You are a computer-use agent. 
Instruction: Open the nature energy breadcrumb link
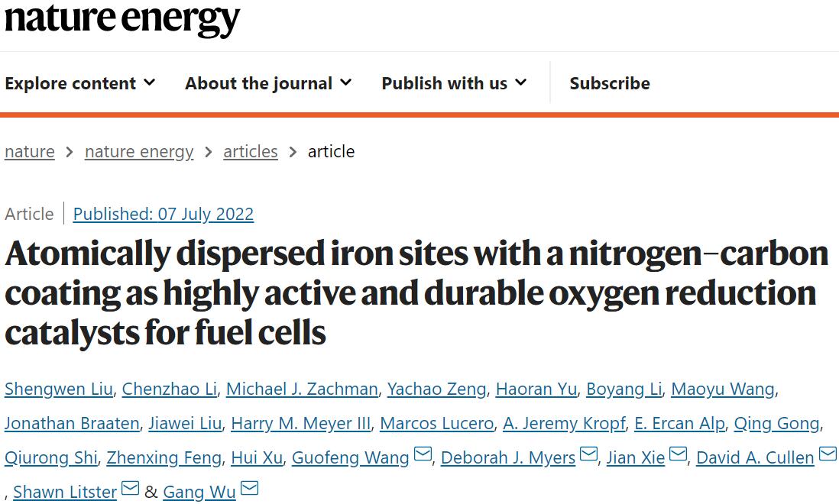click(139, 151)
